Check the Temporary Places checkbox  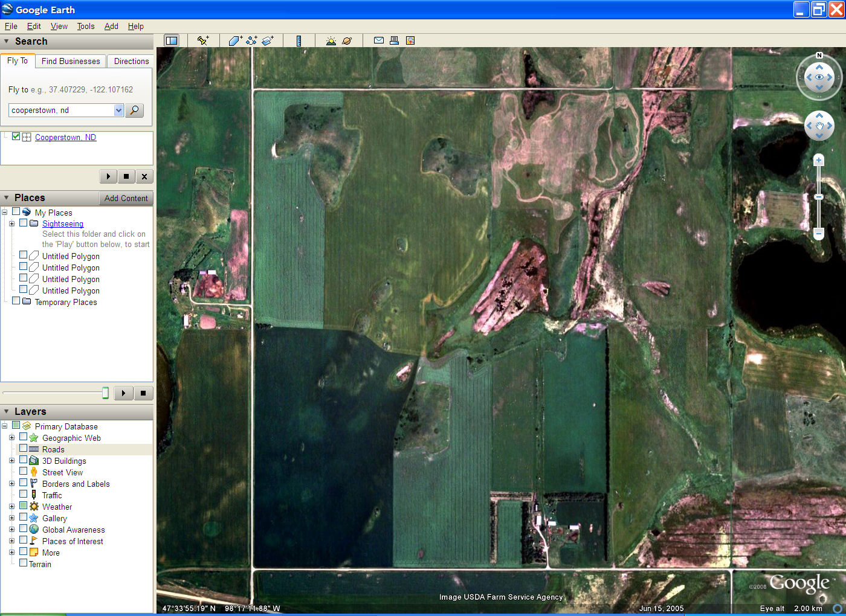click(x=16, y=301)
